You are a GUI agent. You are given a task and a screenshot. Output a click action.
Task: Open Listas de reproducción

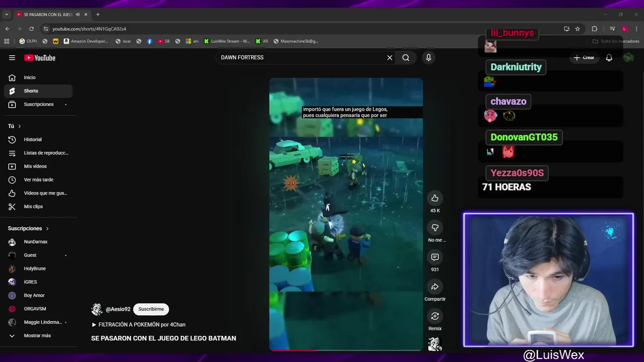pyautogui.click(x=38, y=153)
